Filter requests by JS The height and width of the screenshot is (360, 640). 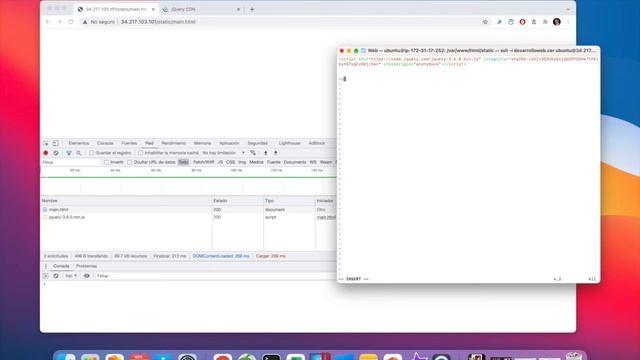(220, 162)
